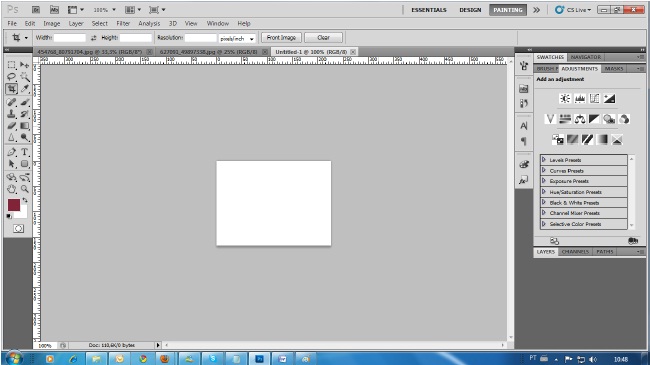This screenshot has height=365, width=650.
Task: Select the Gradient tool
Action: coord(24,126)
